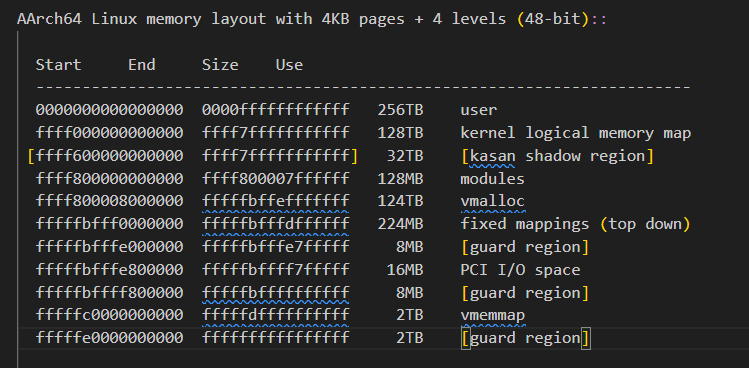Click '[guard region]' in the fffffe0000000000 row
This screenshot has width=749, height=368.
(x=526, y=338)
